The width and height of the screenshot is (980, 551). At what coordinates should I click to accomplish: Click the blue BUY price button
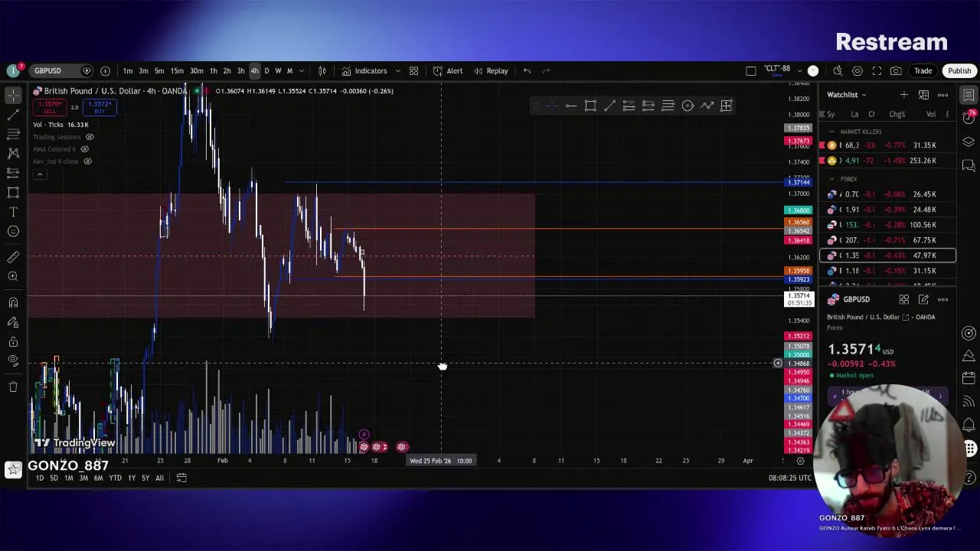pos(99,107)
